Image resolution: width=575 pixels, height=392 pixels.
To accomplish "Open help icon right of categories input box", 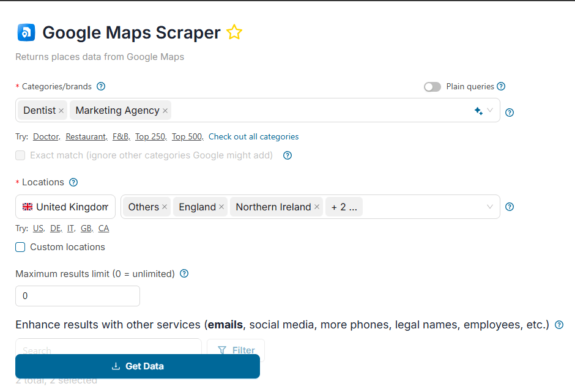I will click(510, 112).
